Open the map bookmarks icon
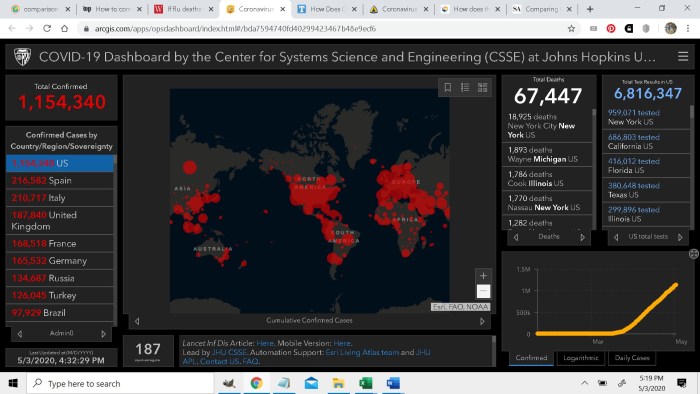700x394 pixels. tap(447, 87)
